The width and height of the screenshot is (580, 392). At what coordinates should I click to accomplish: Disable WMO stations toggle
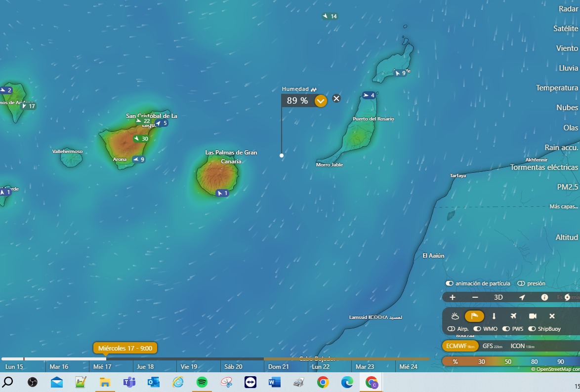(477, 329)
